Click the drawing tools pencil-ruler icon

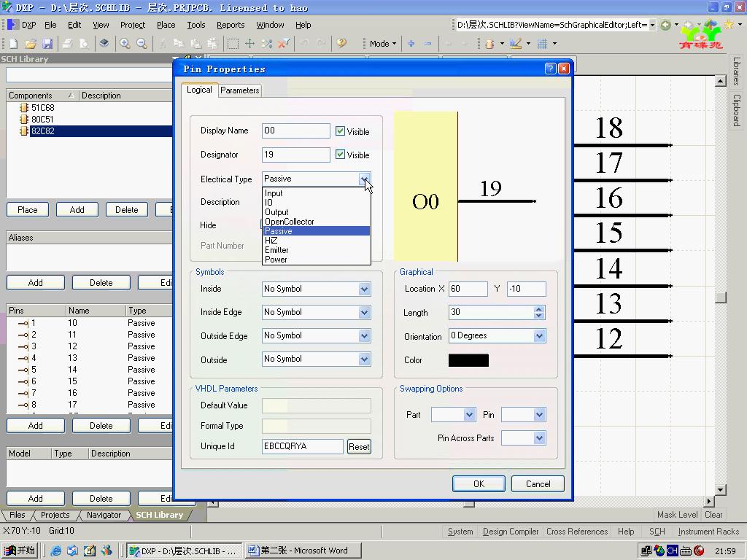(x=516, y=44)
